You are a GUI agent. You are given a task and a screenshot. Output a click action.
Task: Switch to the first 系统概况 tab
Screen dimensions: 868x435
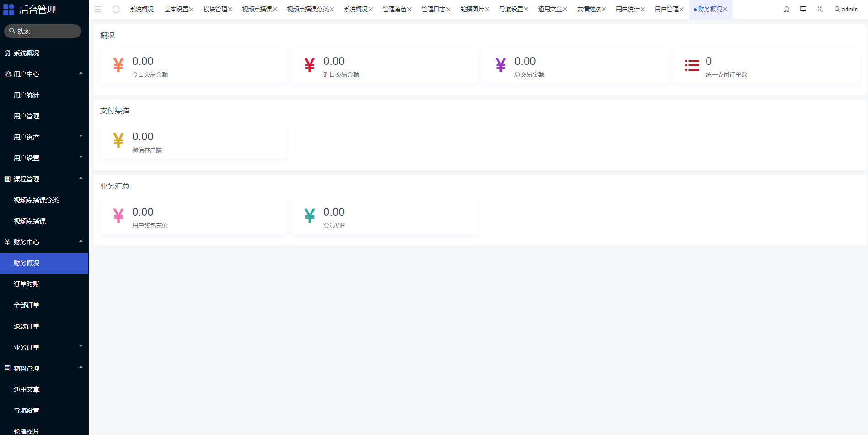tap(142, 9)
